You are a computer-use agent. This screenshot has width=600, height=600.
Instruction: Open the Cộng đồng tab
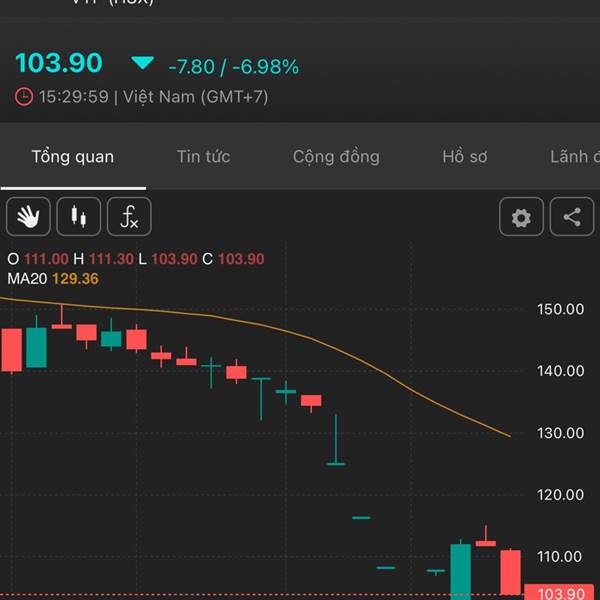(x=336, y=157)
